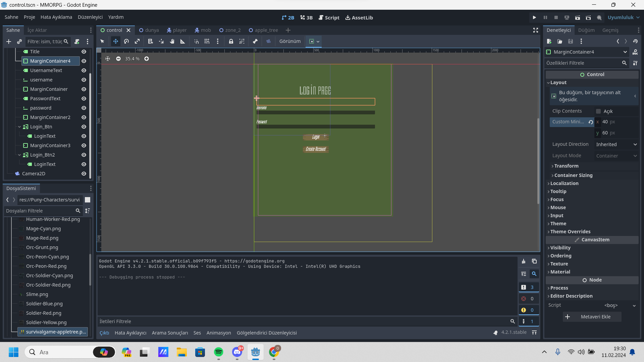
Task: Attach a script to the selected node
Action: (77, 42)
